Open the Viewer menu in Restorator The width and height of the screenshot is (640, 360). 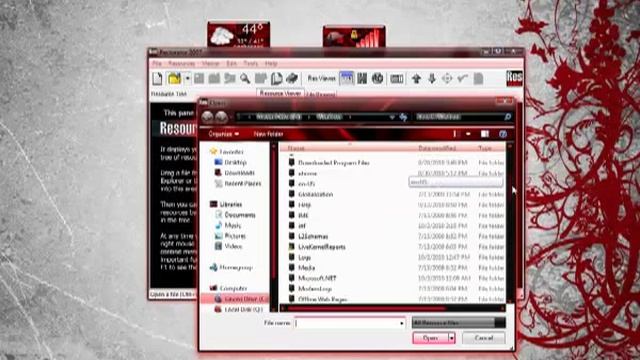coord(211,64)
